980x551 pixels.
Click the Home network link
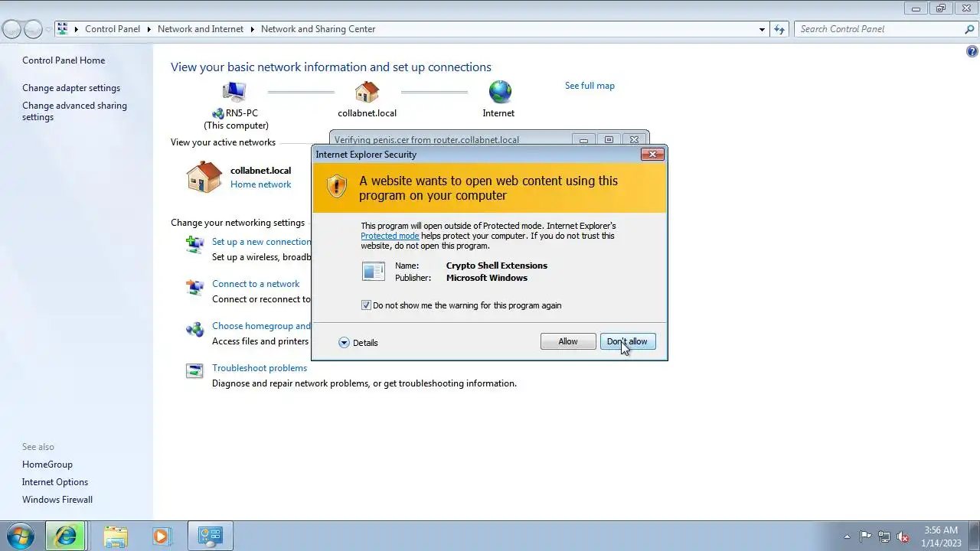[260, 184]
